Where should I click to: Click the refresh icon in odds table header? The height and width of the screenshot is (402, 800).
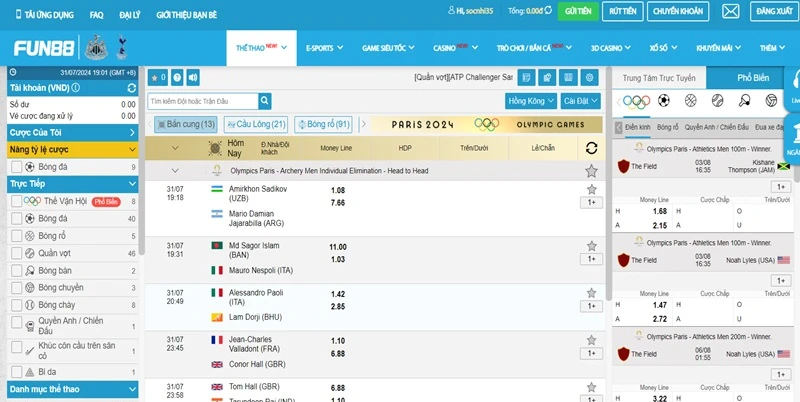point(592,148)
